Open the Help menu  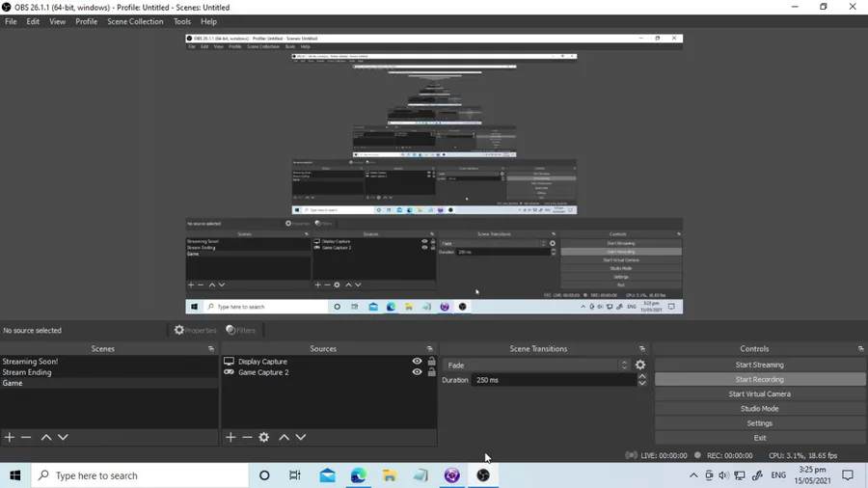(x=208, y=21)
